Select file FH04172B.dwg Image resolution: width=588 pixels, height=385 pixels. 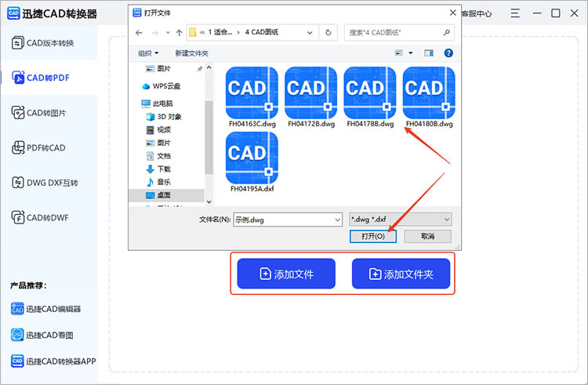click(x=311, y=97)
